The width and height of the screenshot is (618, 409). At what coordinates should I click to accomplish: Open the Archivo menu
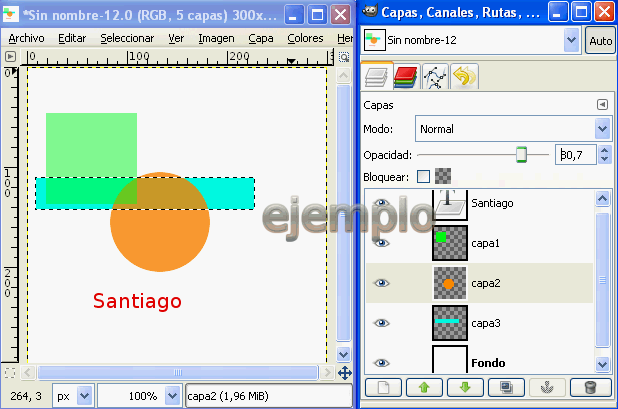click(26, 38)
